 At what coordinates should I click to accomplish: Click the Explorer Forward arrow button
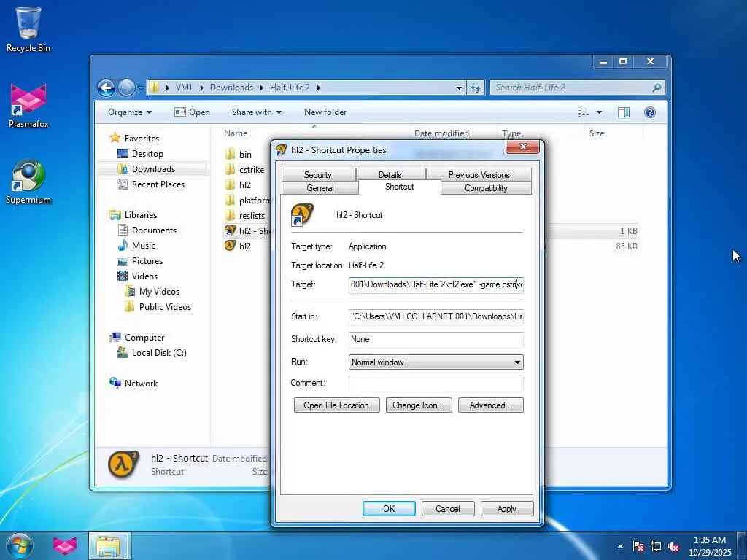[x=126, y=87]
